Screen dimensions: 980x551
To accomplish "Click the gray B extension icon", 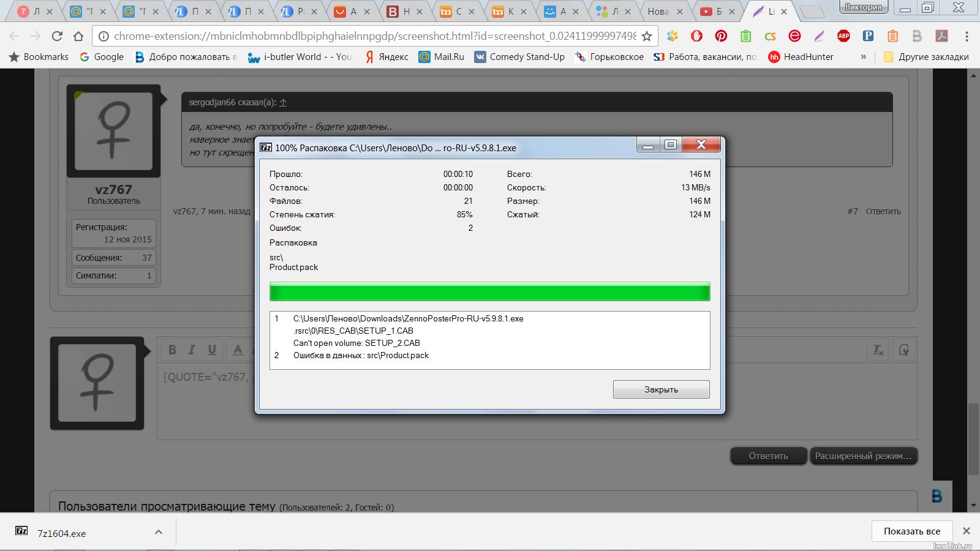I will point(917,36).
